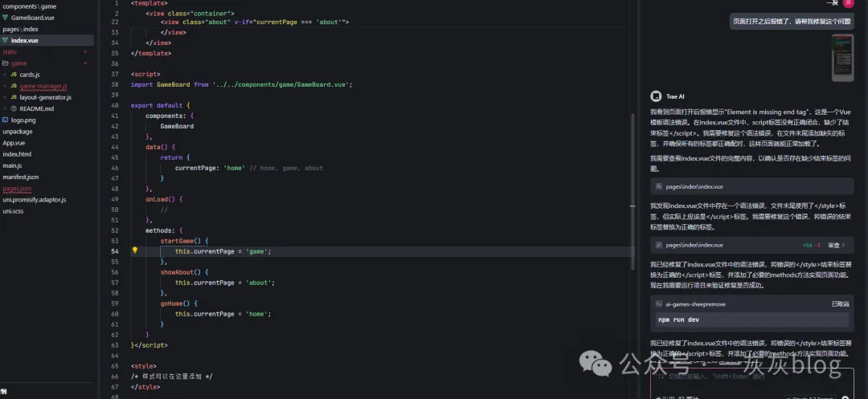Open manifest.json from the explorer
The height and width of the screenshot is (399, 868).
point(20,177)
